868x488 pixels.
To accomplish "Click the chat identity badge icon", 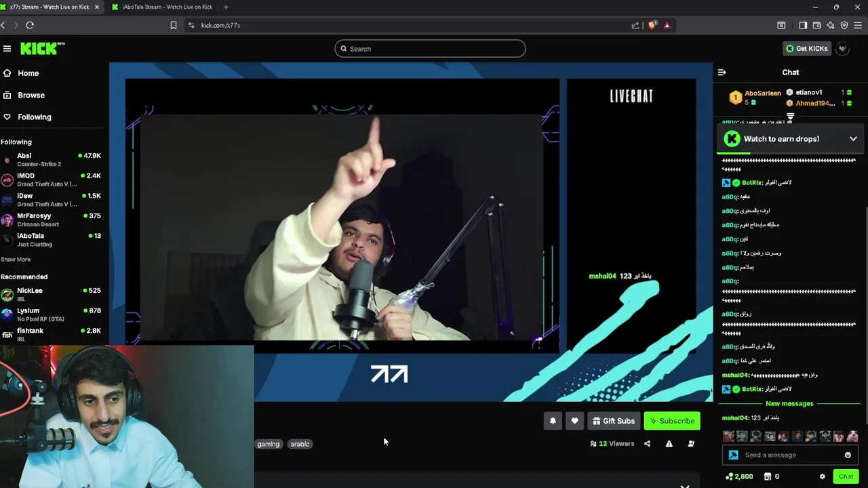I will [733, 455].
